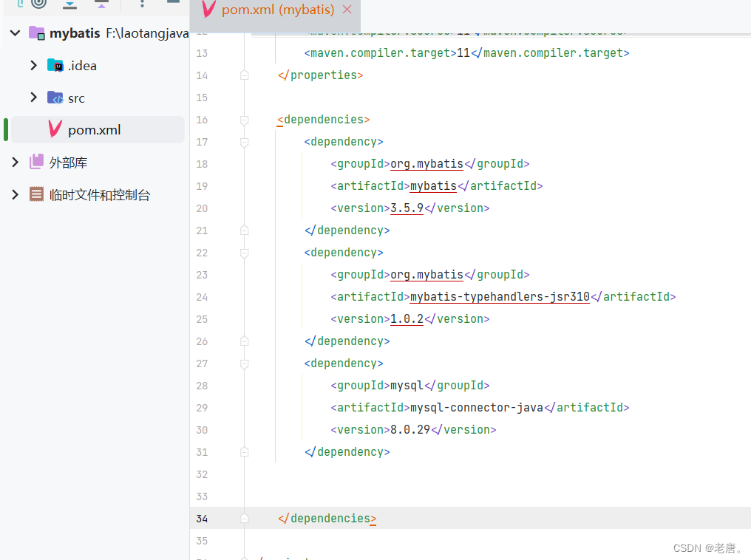Click org.mybatis groupId on line 23
The height and width of the screenshot is (560, 751).
427,274
